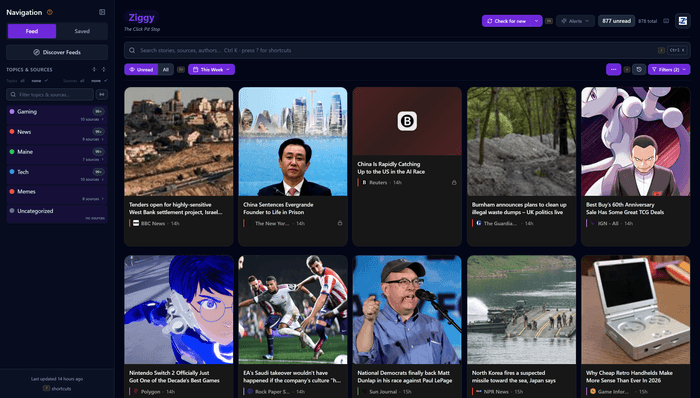Click the BBC News source icon
Image resolution: width=700 pixels, height=398 pixels.
[x=136, y=223]
